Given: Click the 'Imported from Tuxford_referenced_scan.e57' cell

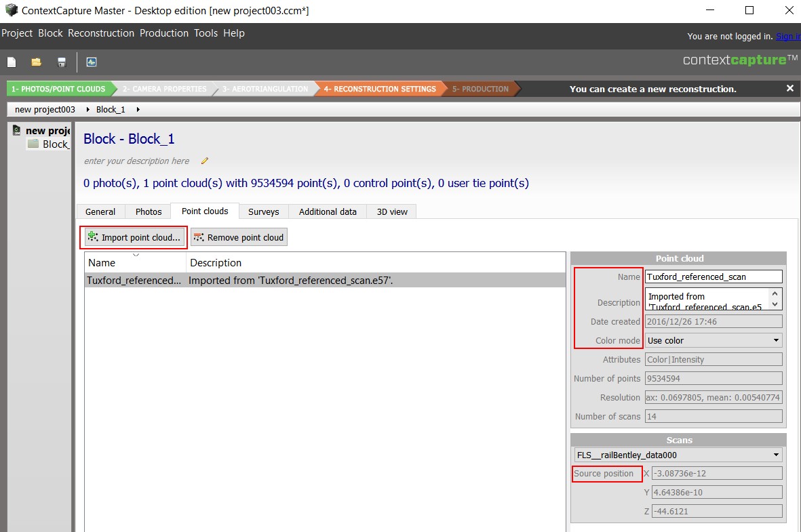Looking at the screenshot, I should [x=290, y=281].
